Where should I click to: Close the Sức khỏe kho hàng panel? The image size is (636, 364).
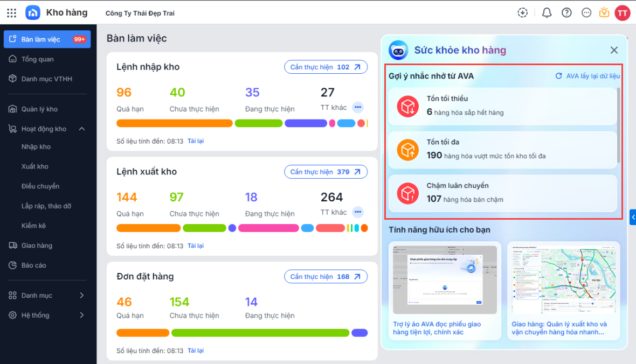614,50
